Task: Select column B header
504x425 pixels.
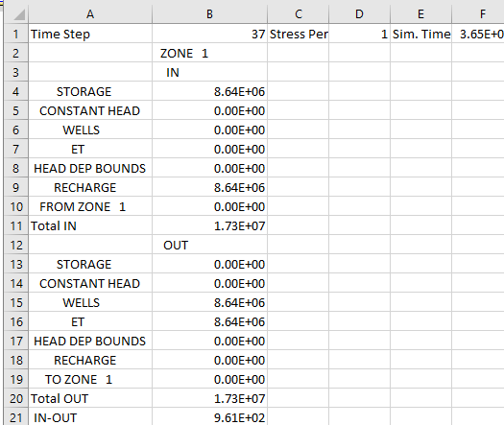Action: coord(209,14)
